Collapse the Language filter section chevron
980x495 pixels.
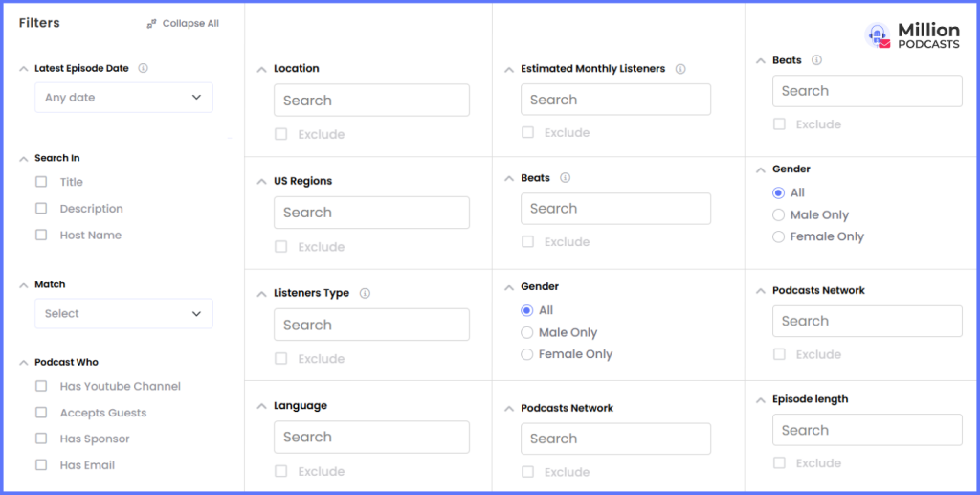click(x=261, y=406)
